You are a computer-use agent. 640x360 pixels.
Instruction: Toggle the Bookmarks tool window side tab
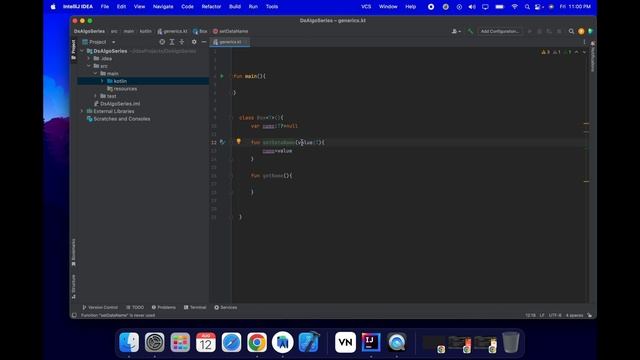73,252
